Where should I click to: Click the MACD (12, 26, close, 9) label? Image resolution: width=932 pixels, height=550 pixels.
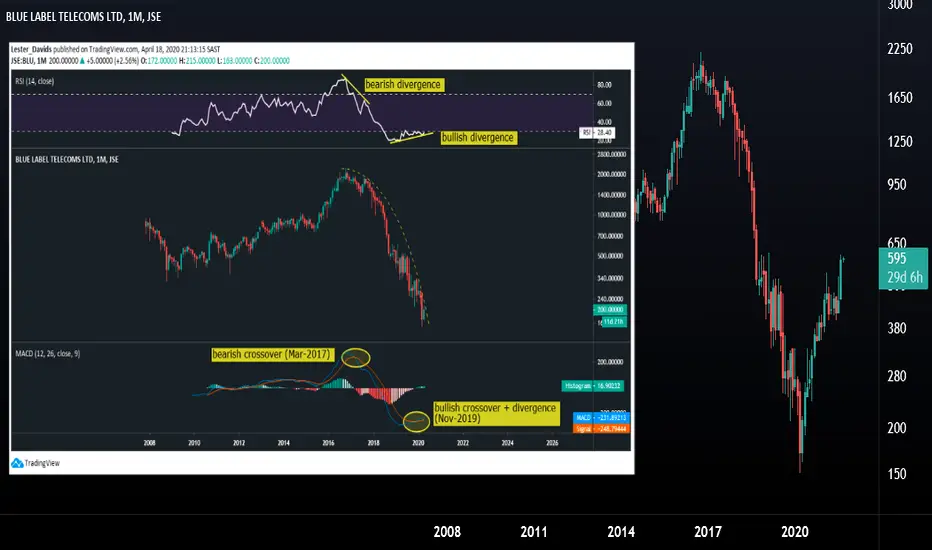pos(48,354)
